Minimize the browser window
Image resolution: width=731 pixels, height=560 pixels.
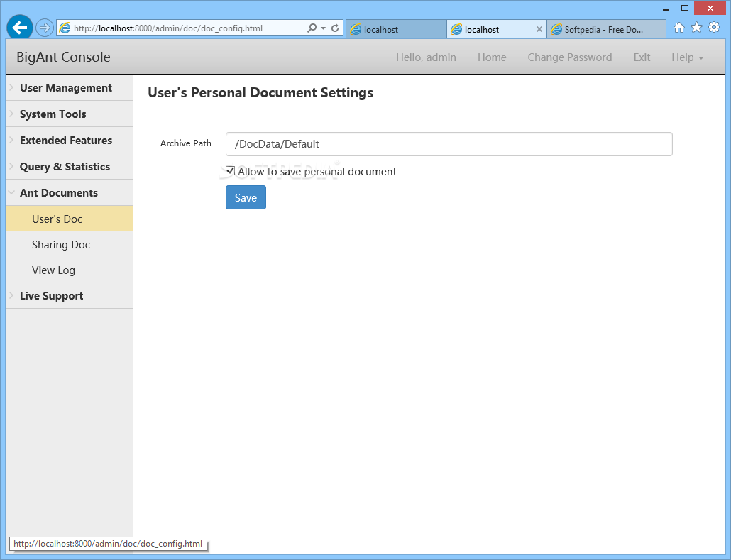pyautogui.click(x=666, y=9)
